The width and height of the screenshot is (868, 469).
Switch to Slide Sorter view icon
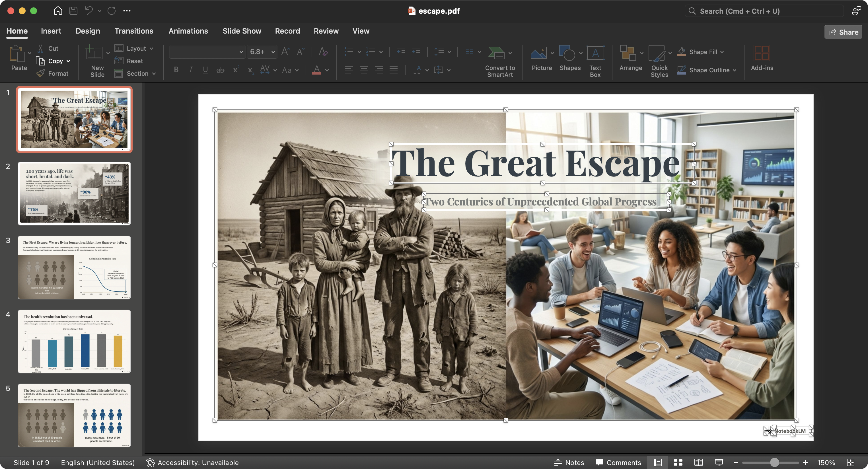(x=678, y=463)
